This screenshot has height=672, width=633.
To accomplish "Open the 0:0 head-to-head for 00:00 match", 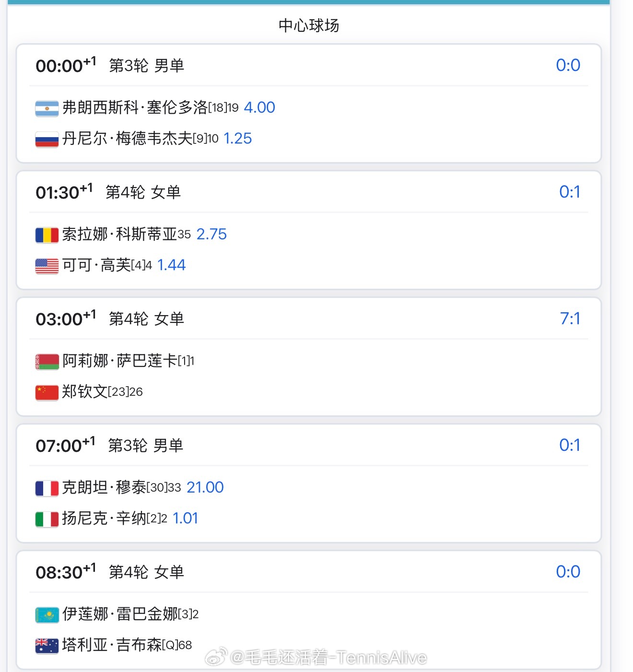I will pyautogui.click(x=568, y=65).
